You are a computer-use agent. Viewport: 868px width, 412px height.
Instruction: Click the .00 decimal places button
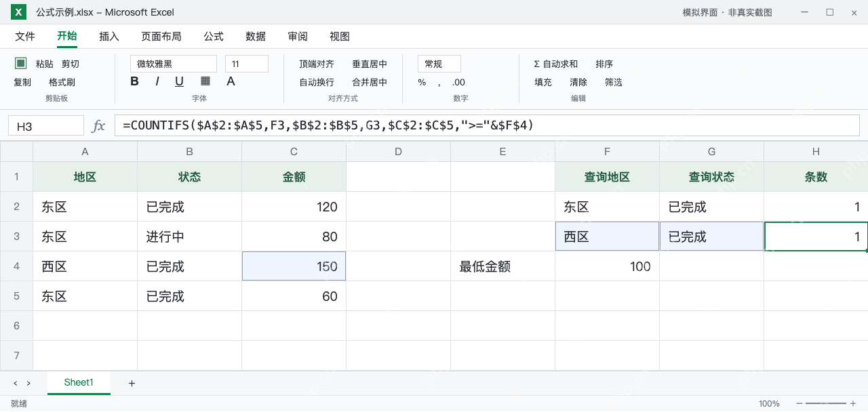point(458,82)
